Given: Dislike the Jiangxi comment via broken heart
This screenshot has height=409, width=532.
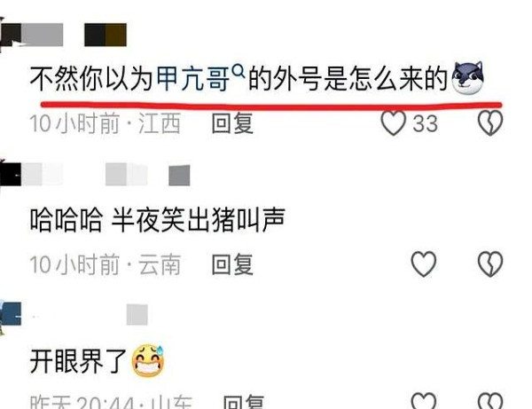Looking at the screenshot, I should pyautogui.click(x=490, y=122).
